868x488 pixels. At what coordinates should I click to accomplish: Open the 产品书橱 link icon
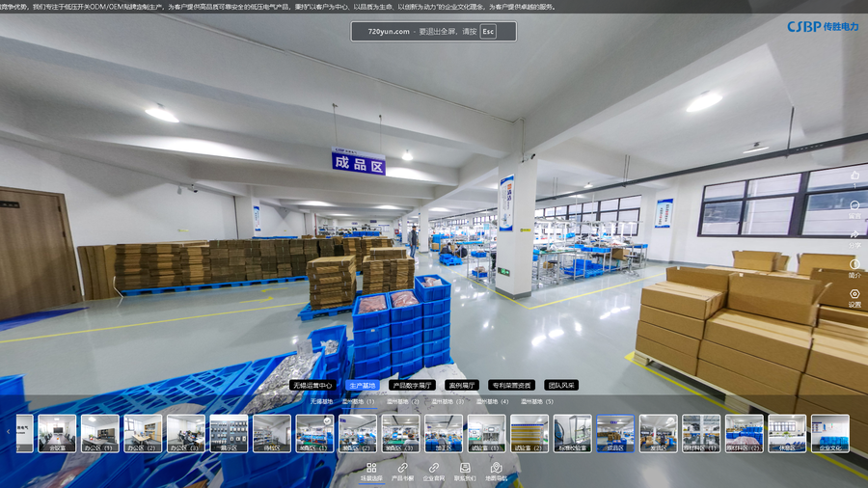402,468
